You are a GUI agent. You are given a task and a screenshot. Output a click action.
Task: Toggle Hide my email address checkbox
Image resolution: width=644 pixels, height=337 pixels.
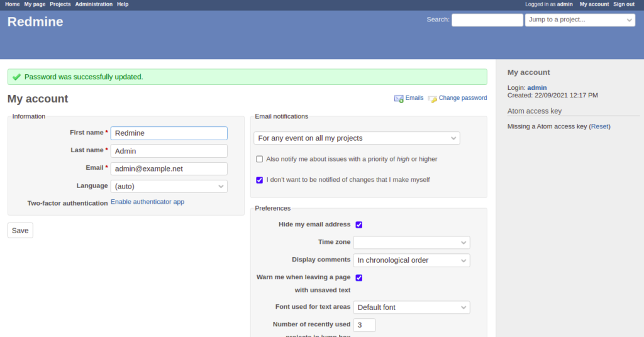pyautogui.click(x=358, y=224)
